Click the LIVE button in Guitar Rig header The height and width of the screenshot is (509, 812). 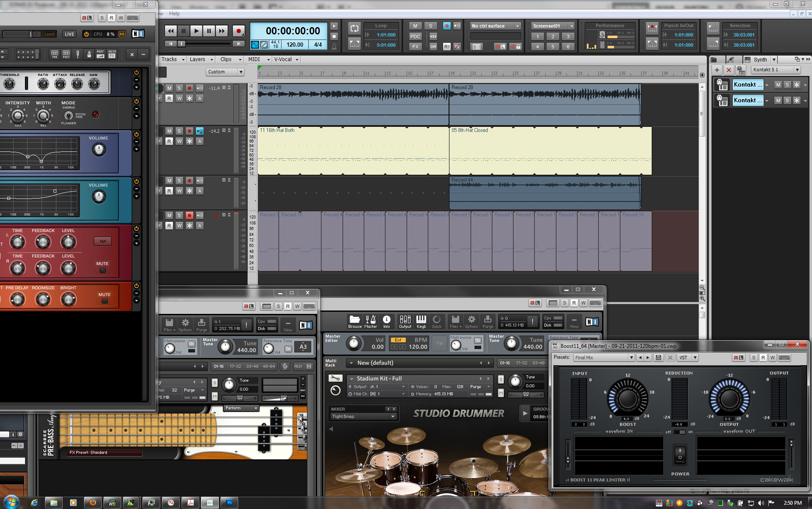[70, 34]
